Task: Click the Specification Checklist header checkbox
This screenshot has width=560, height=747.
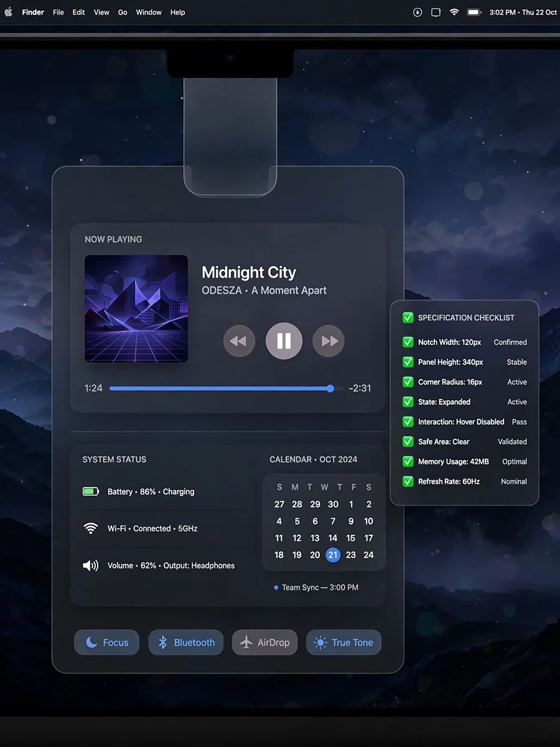Action: click(x=408, y=317)
